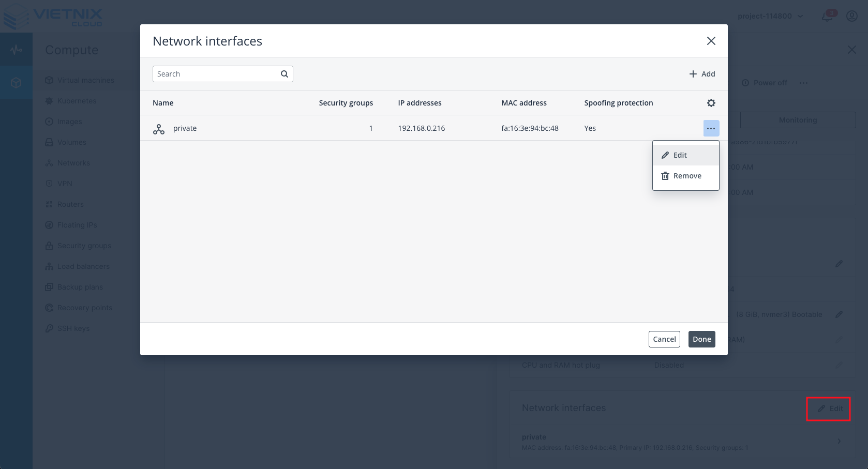This screenshot has width=868, height=469.
Task: Navigate to Volumes using its disk icon
Action: 72,142
